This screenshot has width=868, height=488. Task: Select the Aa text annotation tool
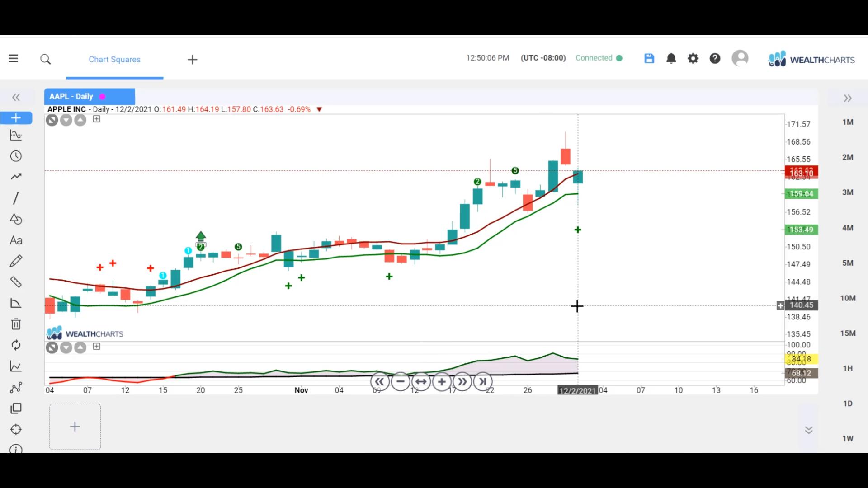point(16,240)
